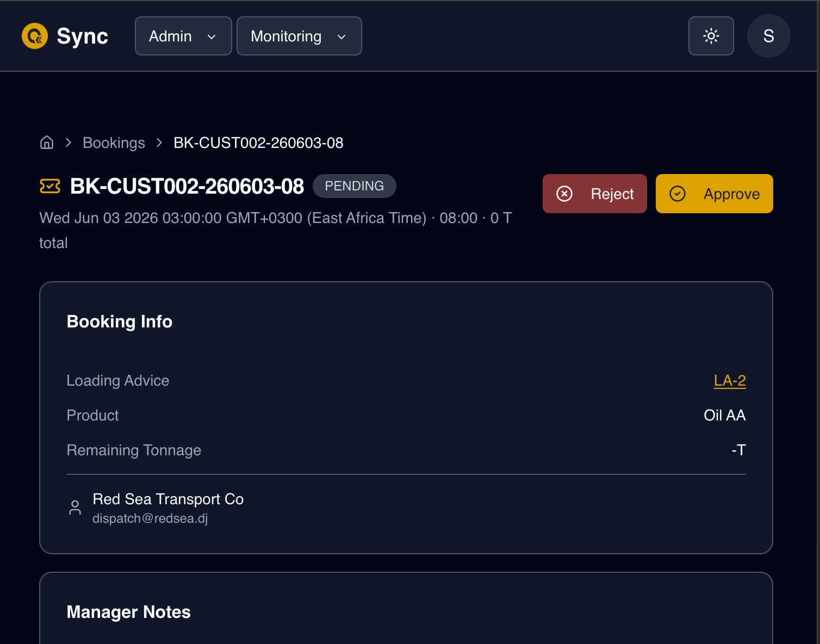Click email dispatch@redsea.dj
Viewport: 820px width, 644px height.
coord(150,518)
